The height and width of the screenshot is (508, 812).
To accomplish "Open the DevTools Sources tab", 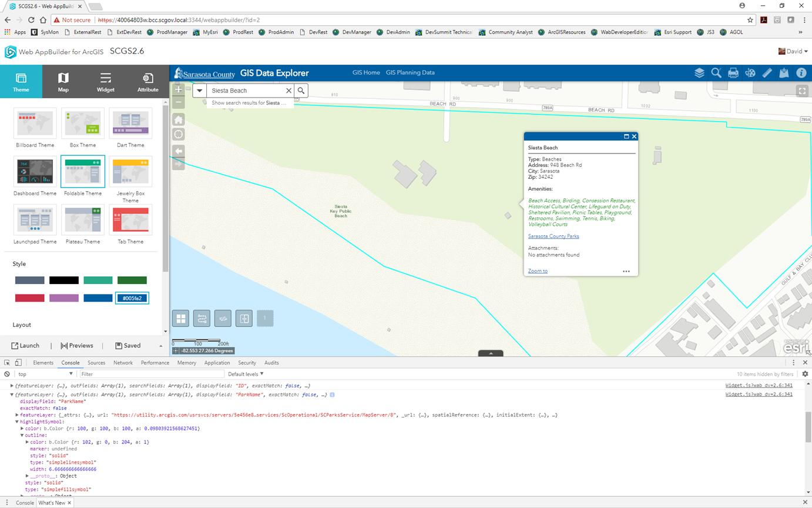I will pos(96,363).
